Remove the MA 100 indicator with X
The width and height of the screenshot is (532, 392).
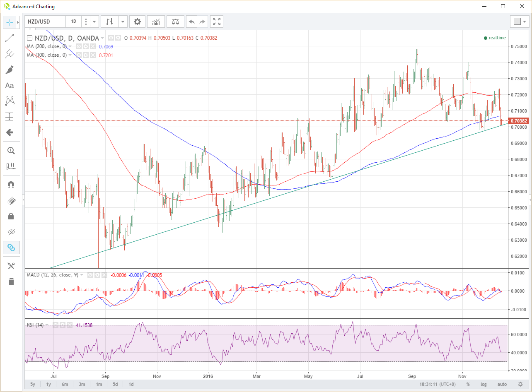pos(93,55)
